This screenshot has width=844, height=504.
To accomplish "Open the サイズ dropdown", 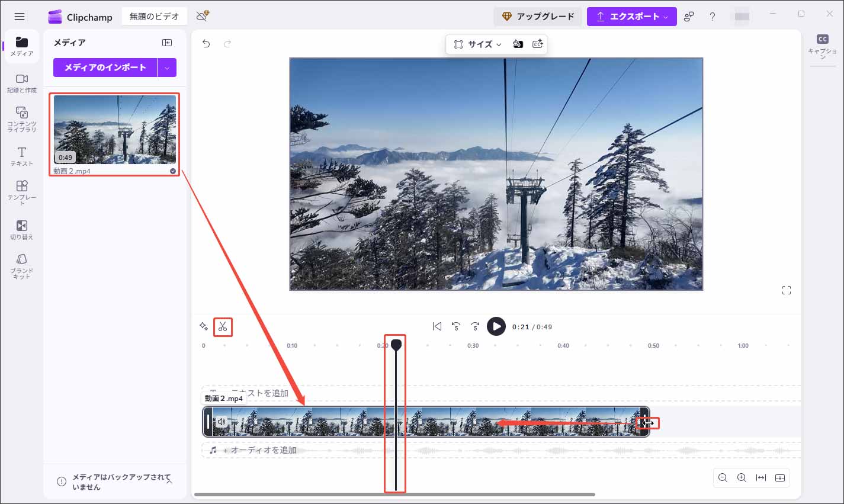I will pos(479,44).
